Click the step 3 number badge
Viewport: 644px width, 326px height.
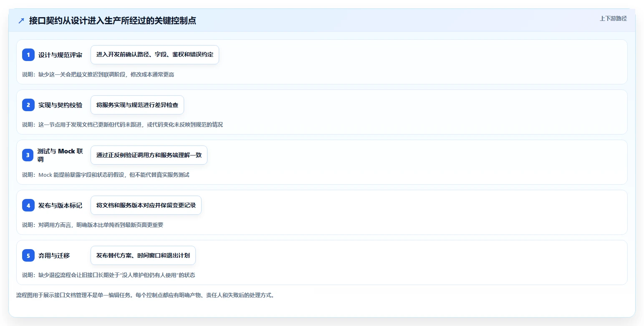click(28, 155)
